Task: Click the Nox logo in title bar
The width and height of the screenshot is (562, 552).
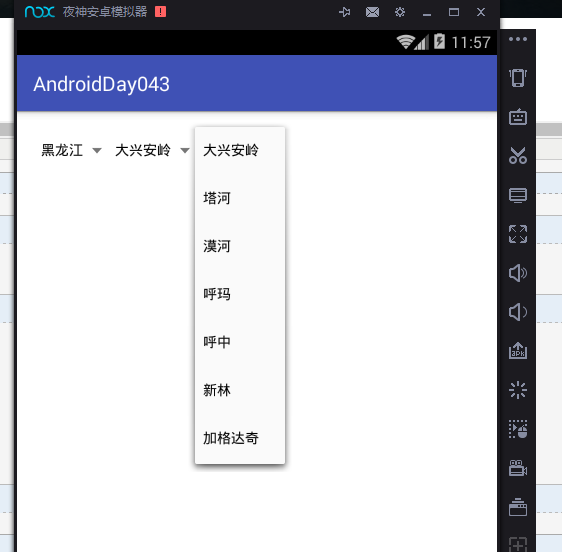Action: point(40,12)
